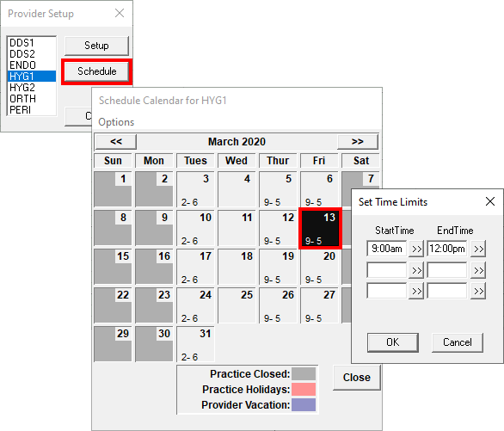Click the first StartTime field showing 9:00am
504x431 pixels.
coord(387,249)
